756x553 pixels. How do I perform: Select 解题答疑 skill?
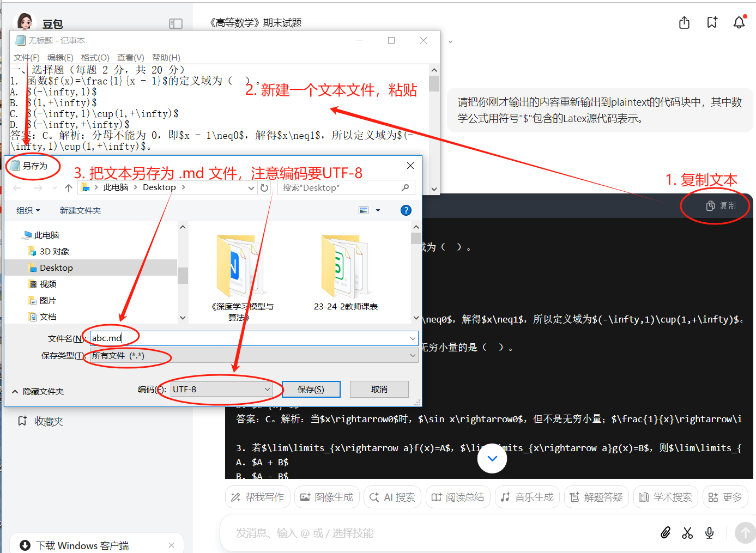coord(596,496)
